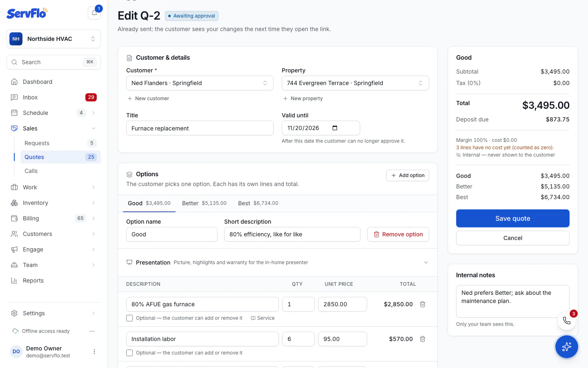The width and height of the screenshot is (588, 368).
Task: Open Reports page
Action: click(53, 280)
